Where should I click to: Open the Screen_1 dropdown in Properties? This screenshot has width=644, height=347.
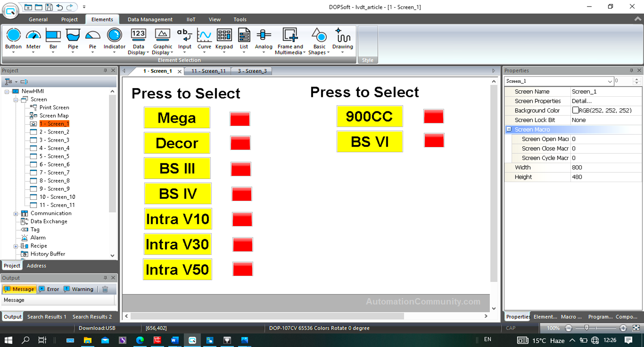point(610,81)
